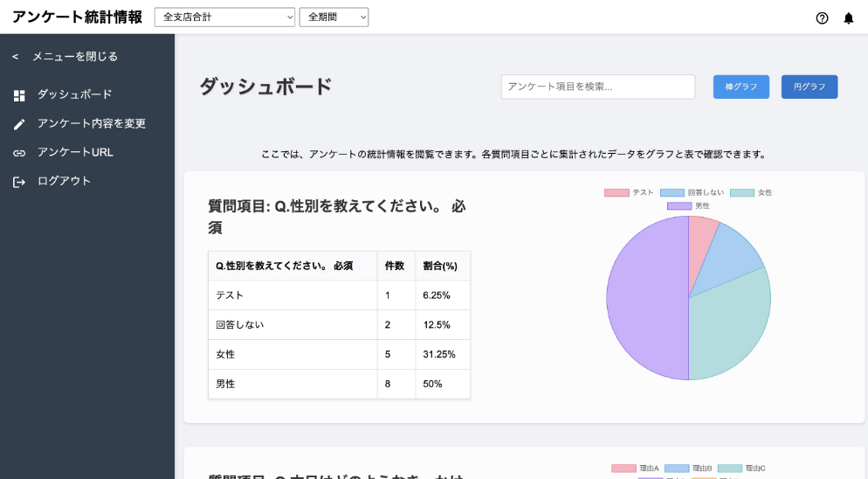Viewport: 868px width, 479px height.
Task: Click the テスト row label in table
Action: [230, 295]
